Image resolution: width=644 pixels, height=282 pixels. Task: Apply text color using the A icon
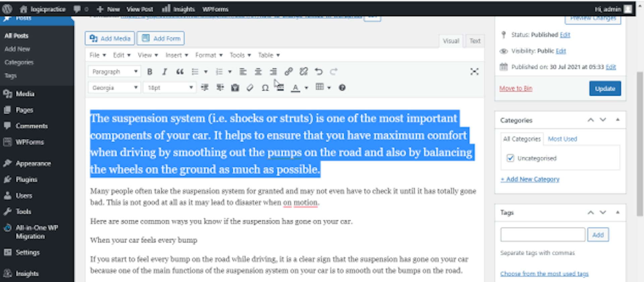tap(295, 88)
